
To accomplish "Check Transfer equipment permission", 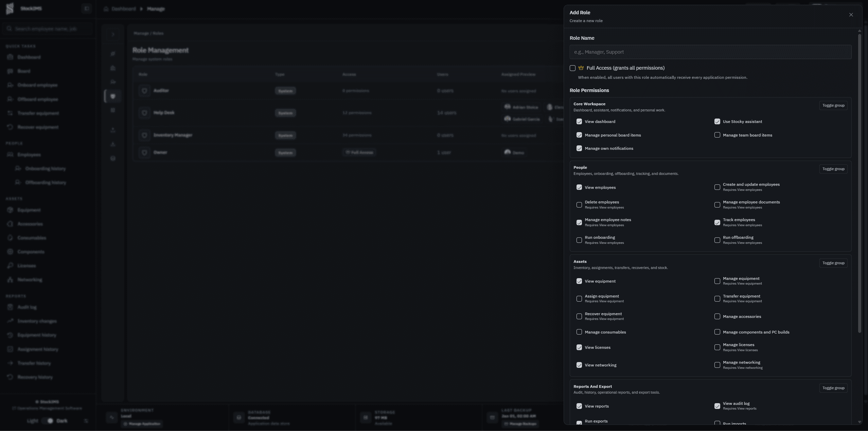I will tap(717, 299).
